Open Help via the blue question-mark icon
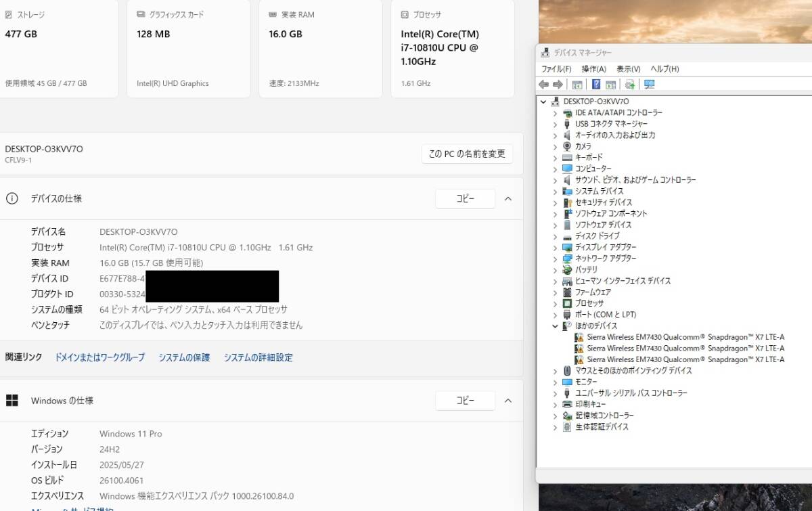Image resolution: width=812 pixels, height=511 pixels. (596, 85)
